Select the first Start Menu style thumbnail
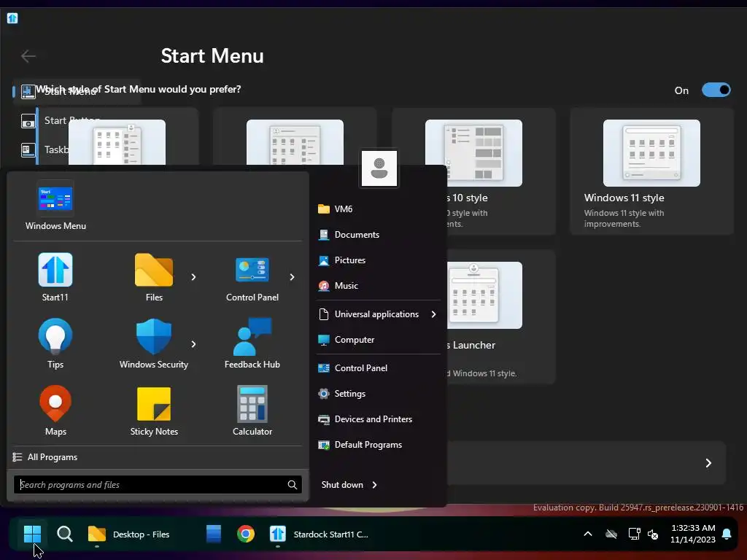The height and width of the screenshot is (560, 747). click(117, 142)
